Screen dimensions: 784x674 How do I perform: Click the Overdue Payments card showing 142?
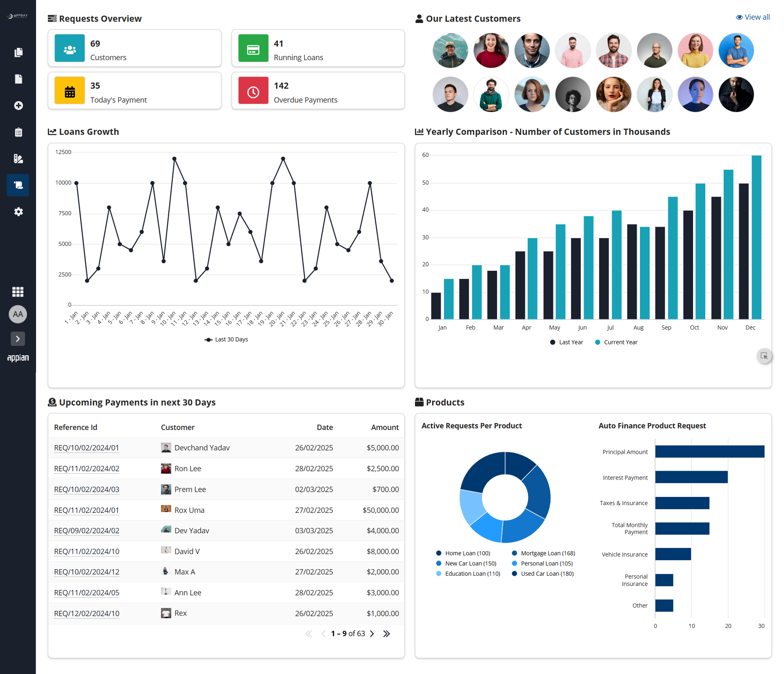pos(318,90)
